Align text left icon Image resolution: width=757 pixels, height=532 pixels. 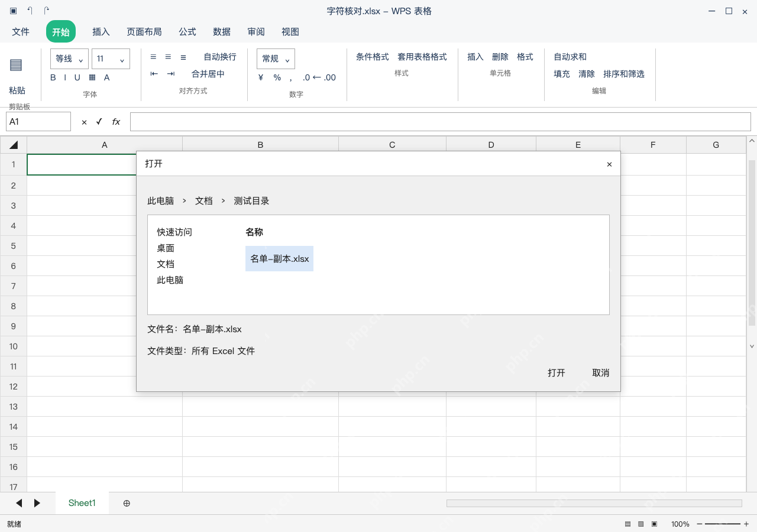pos(153,57)
